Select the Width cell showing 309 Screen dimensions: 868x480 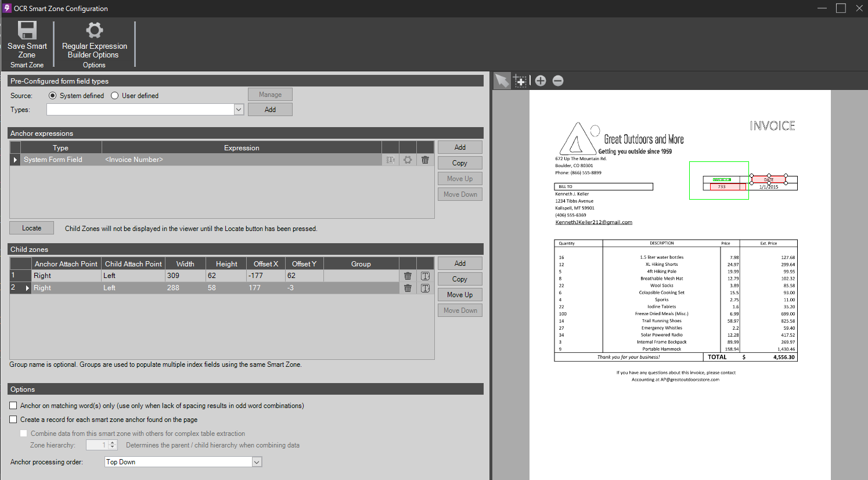[x=185, y=276]
